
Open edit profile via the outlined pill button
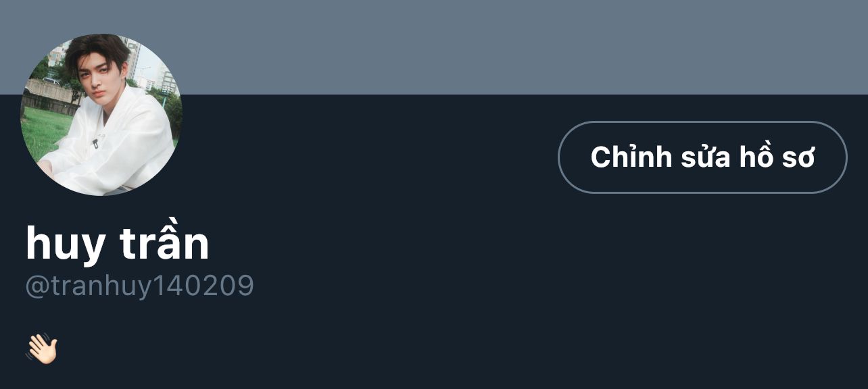[x=702, y=157]
